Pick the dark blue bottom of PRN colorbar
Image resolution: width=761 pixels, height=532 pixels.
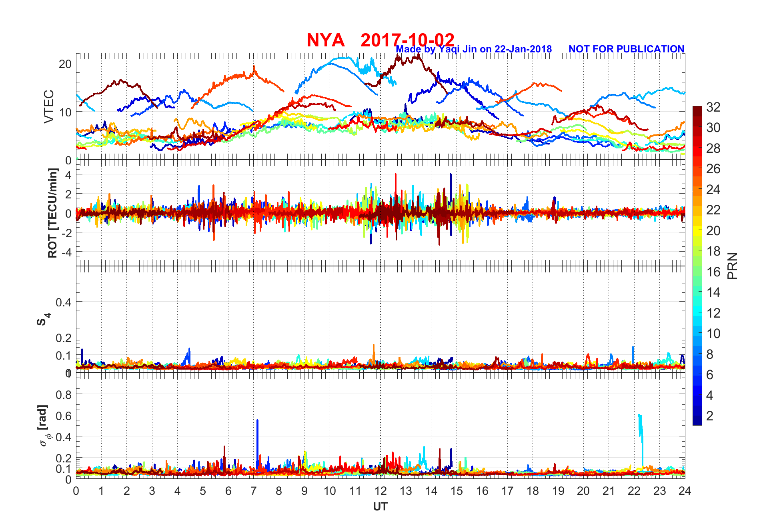pos(697,420)
